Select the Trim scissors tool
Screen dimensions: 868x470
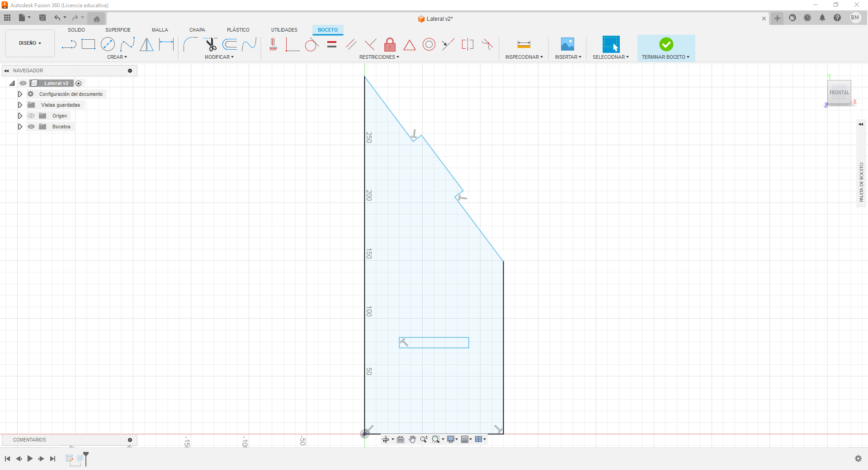pyautogui.click(x=210, y=44)
